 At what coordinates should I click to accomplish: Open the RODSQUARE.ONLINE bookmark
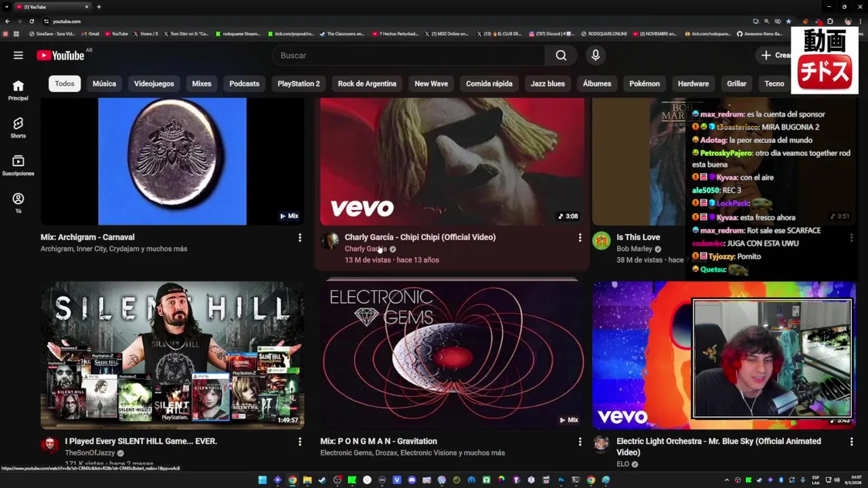tap(604, 33)
